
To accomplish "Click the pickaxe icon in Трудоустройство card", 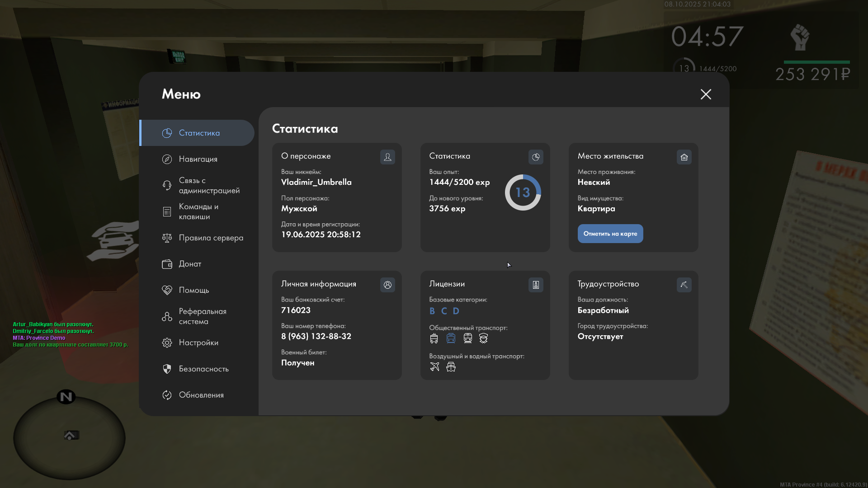I will point(684,285).
